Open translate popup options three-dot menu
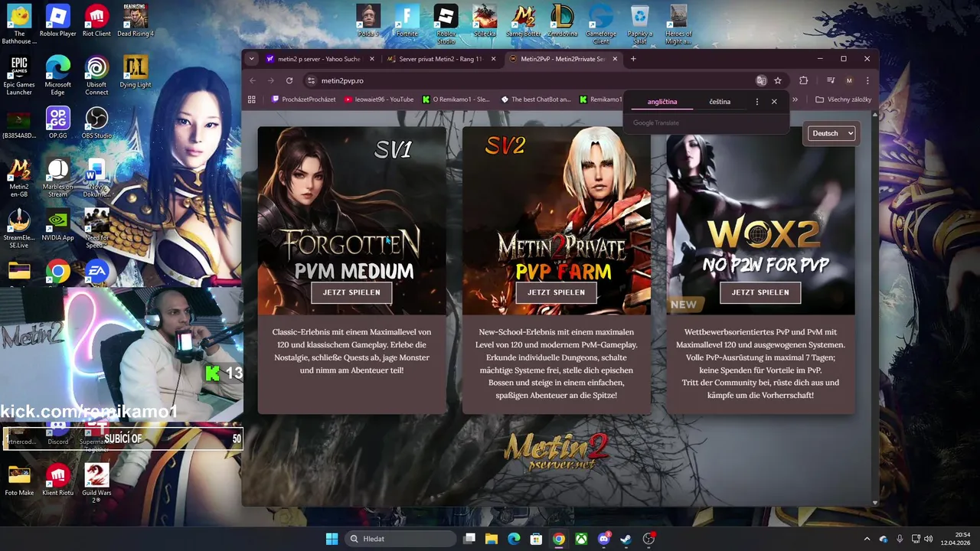The height and width of the screenshot is (551, 980). click(x=757, y=101)
